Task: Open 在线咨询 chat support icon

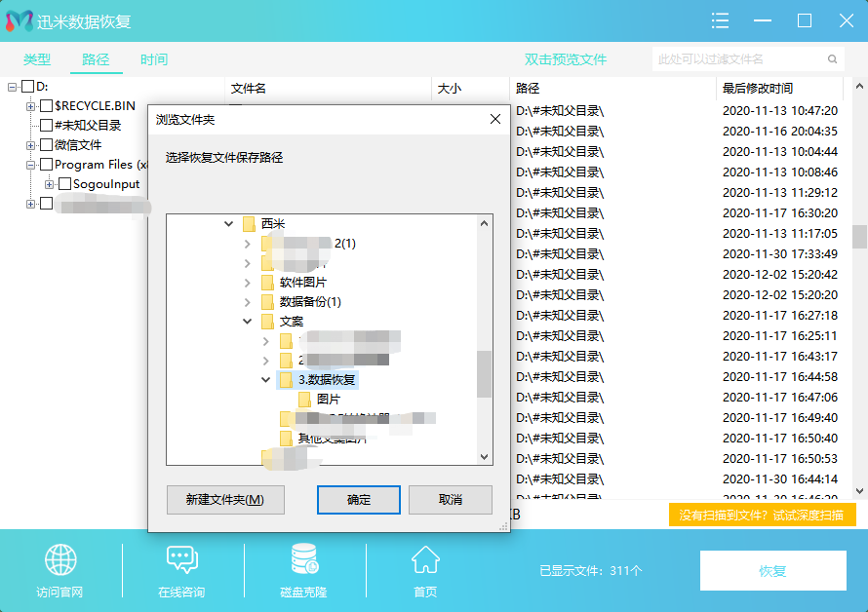Action: click(181, 558)
